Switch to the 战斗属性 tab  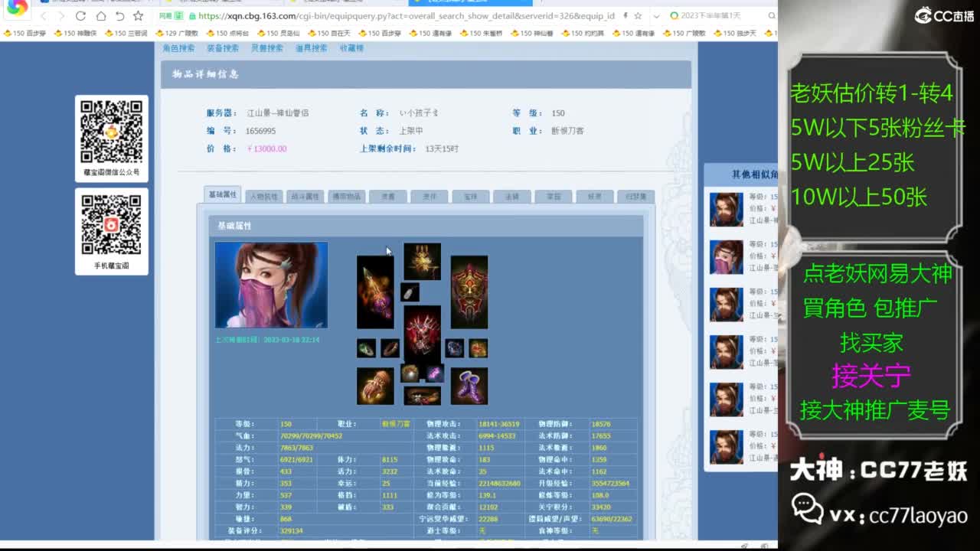click(x=305, y=197)
